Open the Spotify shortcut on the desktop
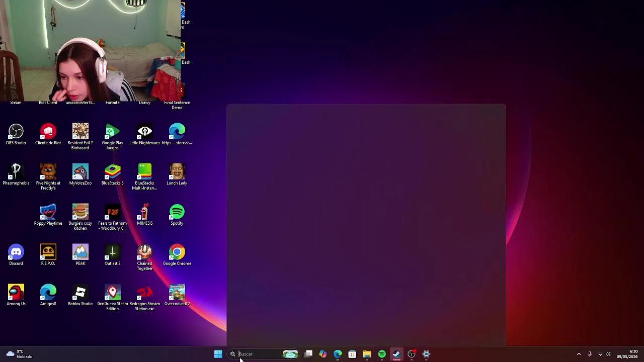This screenshot has width=644, height=362. point(177,215)
